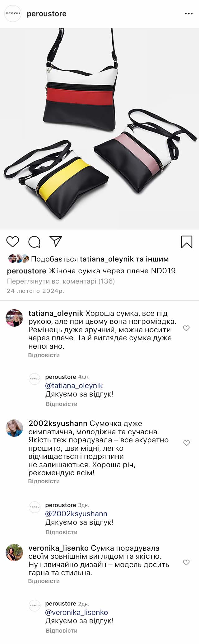This screenshot has height=644, width=199.
Task: Like the post with the heart icon
Action: pyautogui.click(x=13, y=242)
